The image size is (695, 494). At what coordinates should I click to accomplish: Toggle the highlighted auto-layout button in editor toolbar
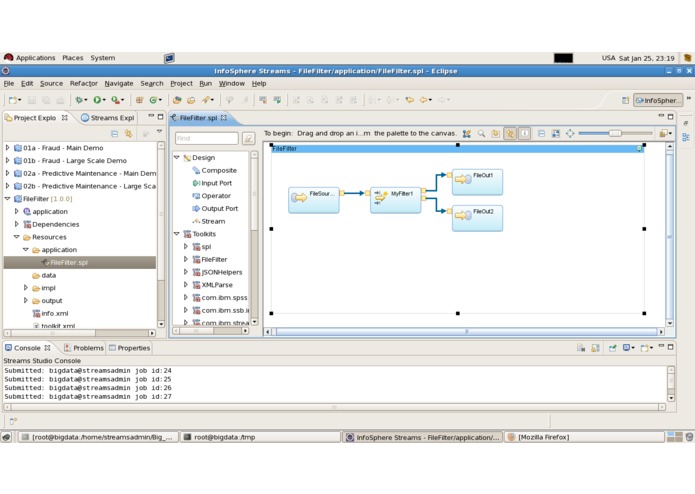510,133
